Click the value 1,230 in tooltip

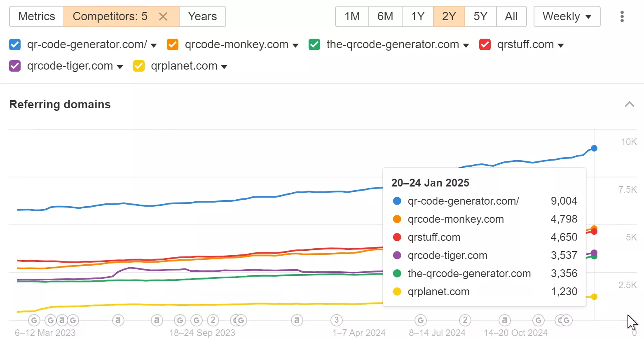click(564, 291)
